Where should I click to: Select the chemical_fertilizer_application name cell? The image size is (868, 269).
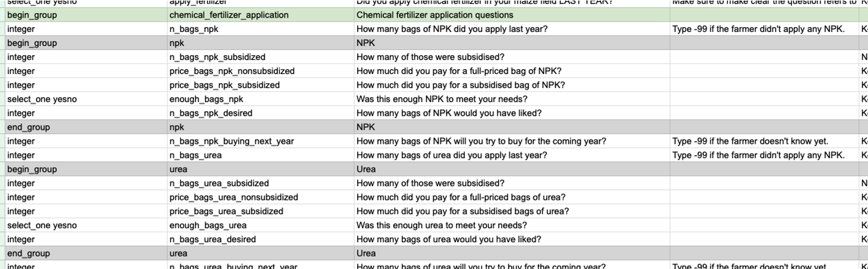229,15
